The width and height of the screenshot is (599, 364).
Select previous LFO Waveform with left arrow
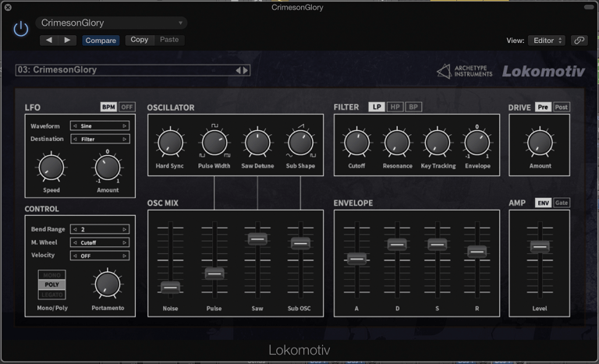(x=75, y=126)
